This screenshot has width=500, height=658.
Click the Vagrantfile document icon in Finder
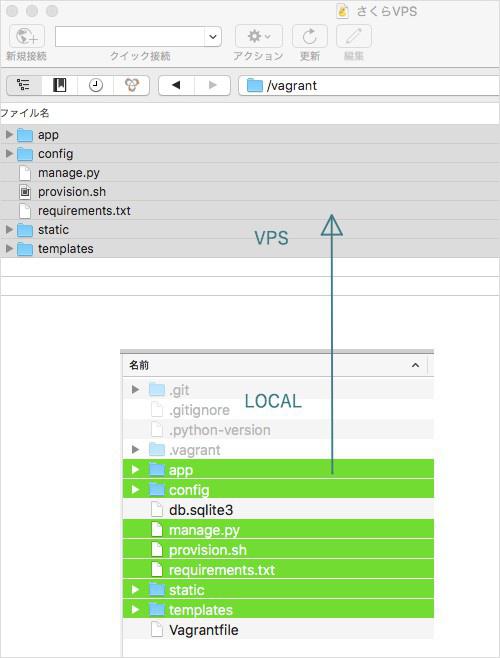click(157, 629)
